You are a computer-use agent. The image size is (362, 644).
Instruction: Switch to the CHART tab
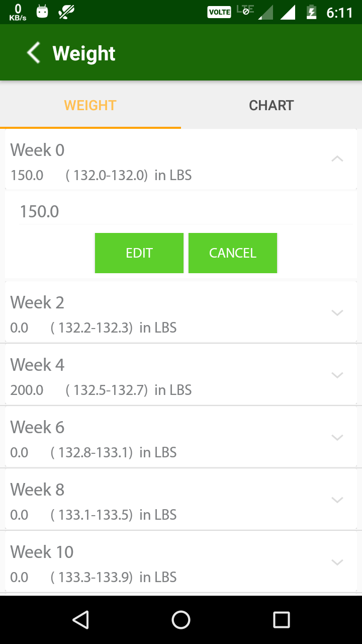pos(271,105)
